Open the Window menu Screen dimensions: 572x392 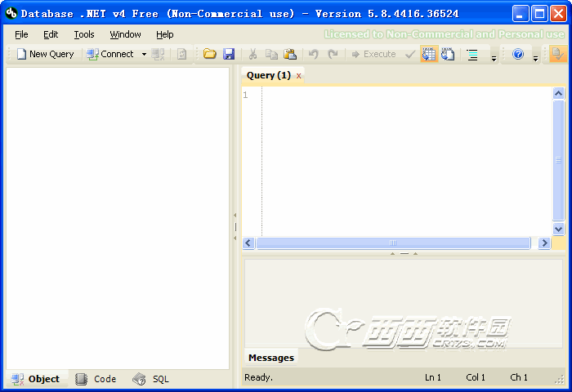tap(125, 34)
